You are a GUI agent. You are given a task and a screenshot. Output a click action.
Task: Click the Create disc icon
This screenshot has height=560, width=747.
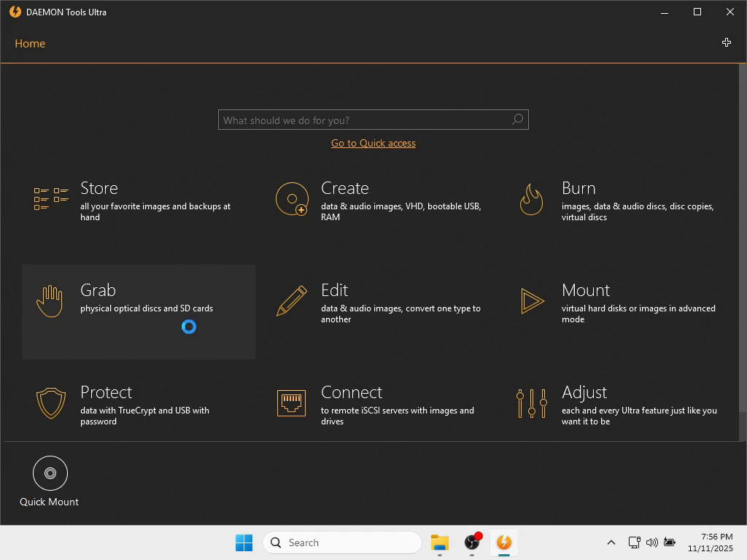292,199
